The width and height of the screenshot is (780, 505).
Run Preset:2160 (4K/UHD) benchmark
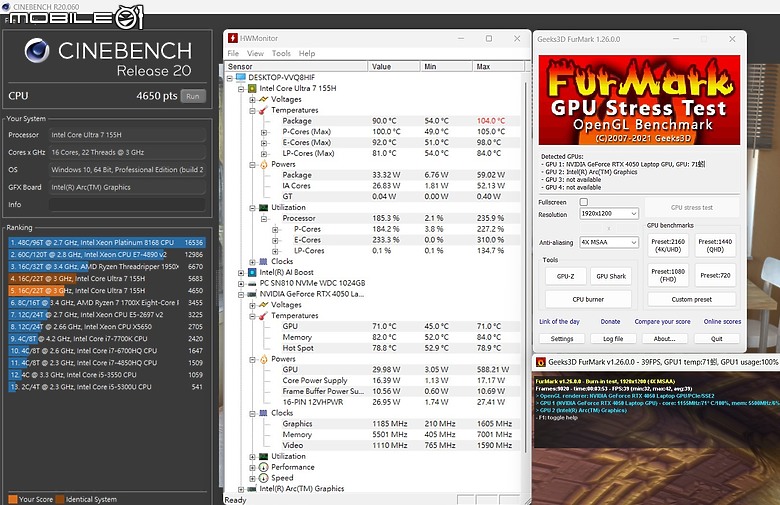(668, 245)
